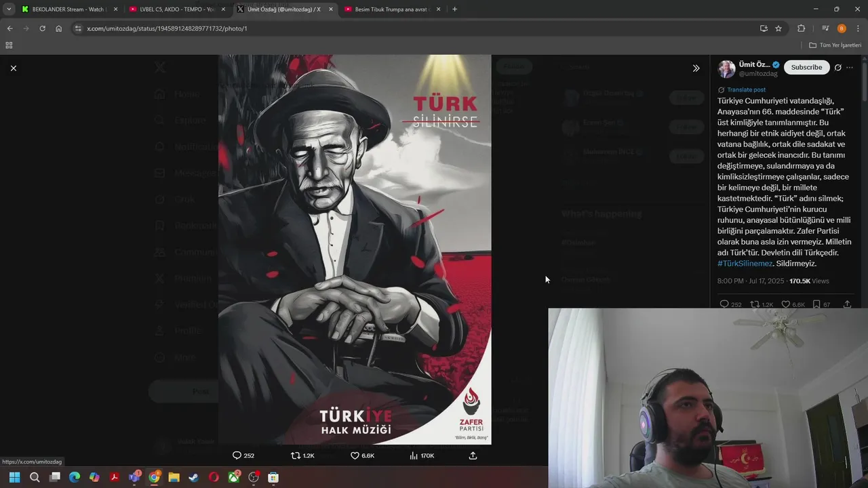Select the Ümit Özdağ X tab
This screenshot has height=488, width=868.
(284, 9)
